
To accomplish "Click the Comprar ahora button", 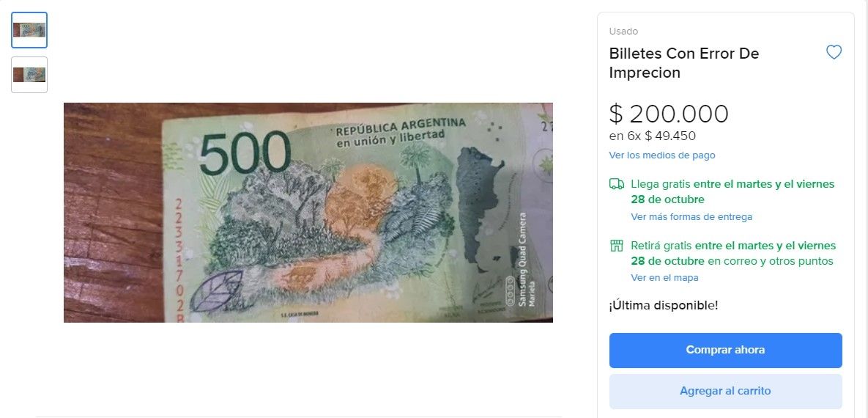I will pos(726,351).
